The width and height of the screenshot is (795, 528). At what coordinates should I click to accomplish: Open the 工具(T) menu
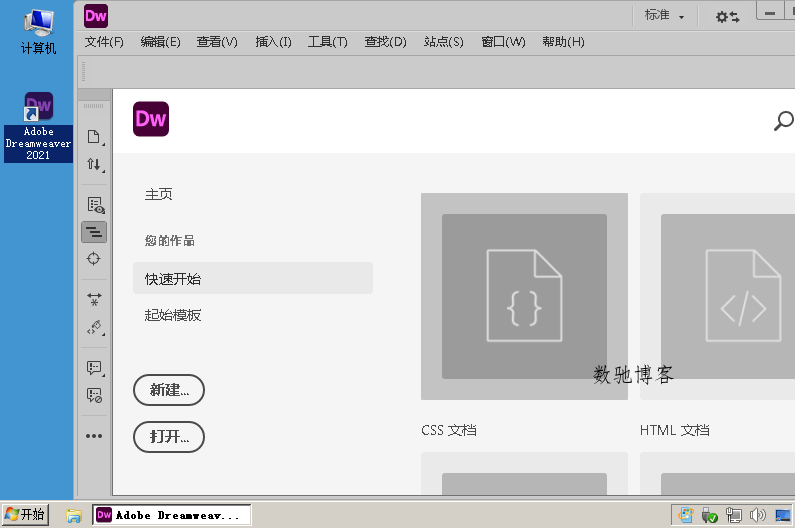point(328,42)
